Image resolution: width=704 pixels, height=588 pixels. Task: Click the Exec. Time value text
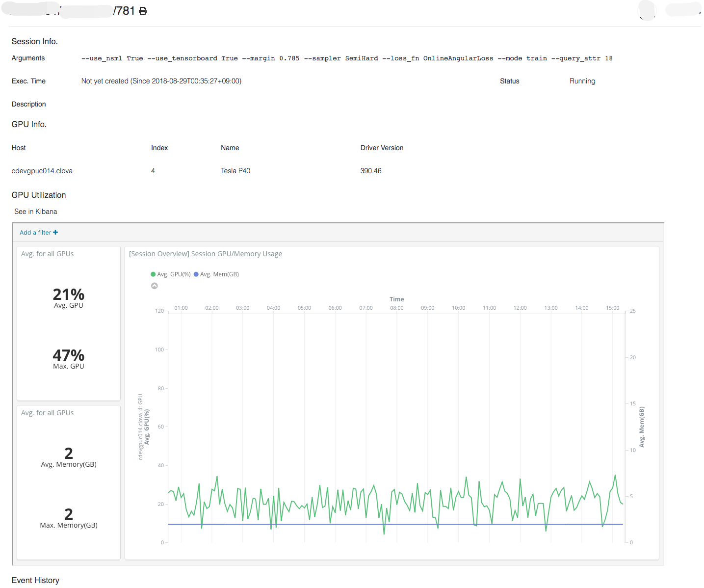161,81
